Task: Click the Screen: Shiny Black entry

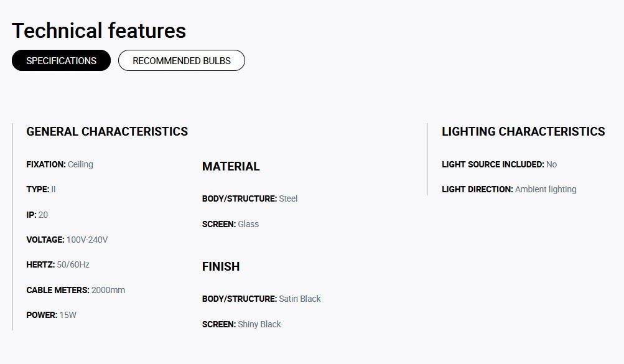Action: pos(241,324)
